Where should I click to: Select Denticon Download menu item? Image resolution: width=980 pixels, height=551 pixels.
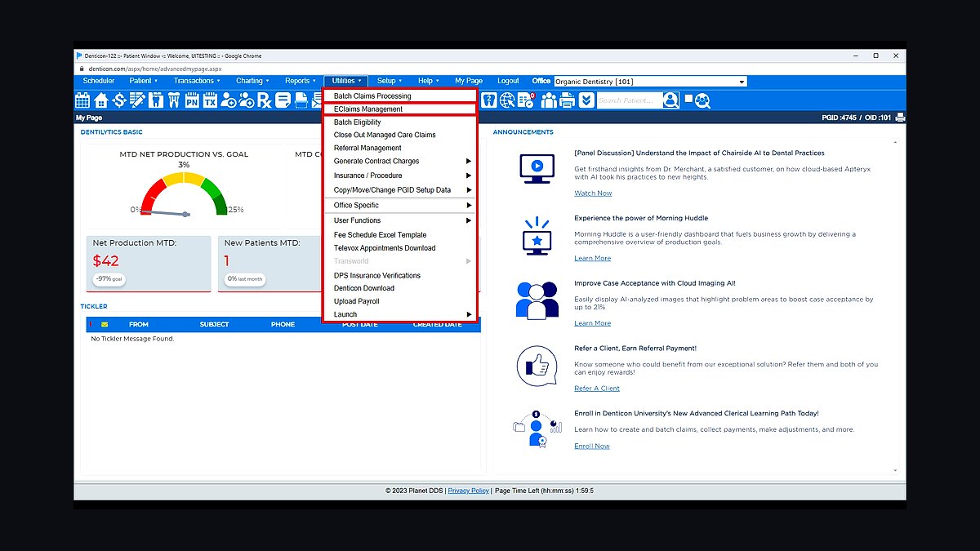tap(364, 288)
